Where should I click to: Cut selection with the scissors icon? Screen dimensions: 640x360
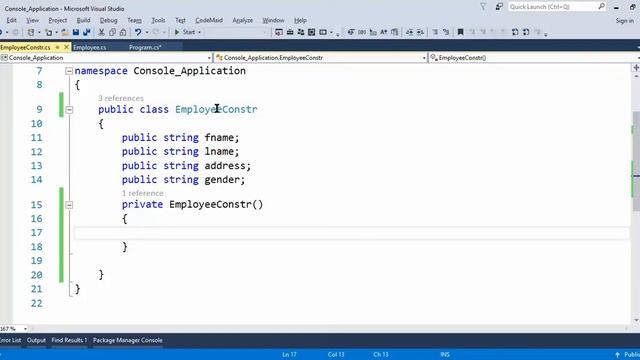coord(102,32)
